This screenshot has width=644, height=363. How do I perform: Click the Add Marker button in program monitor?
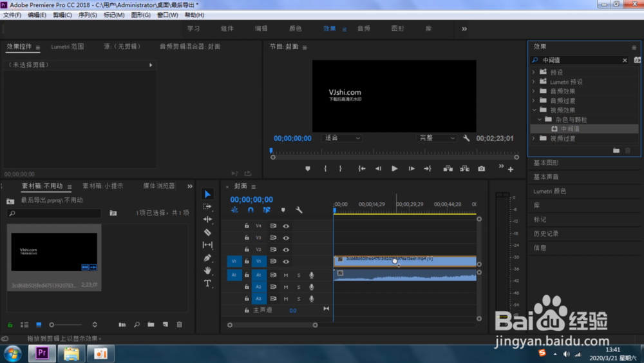click(308, 168)
